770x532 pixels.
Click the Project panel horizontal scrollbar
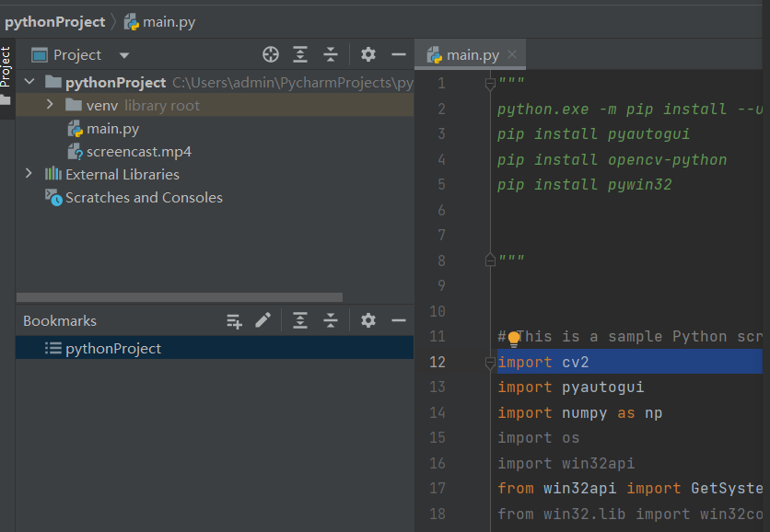[180, 298]
